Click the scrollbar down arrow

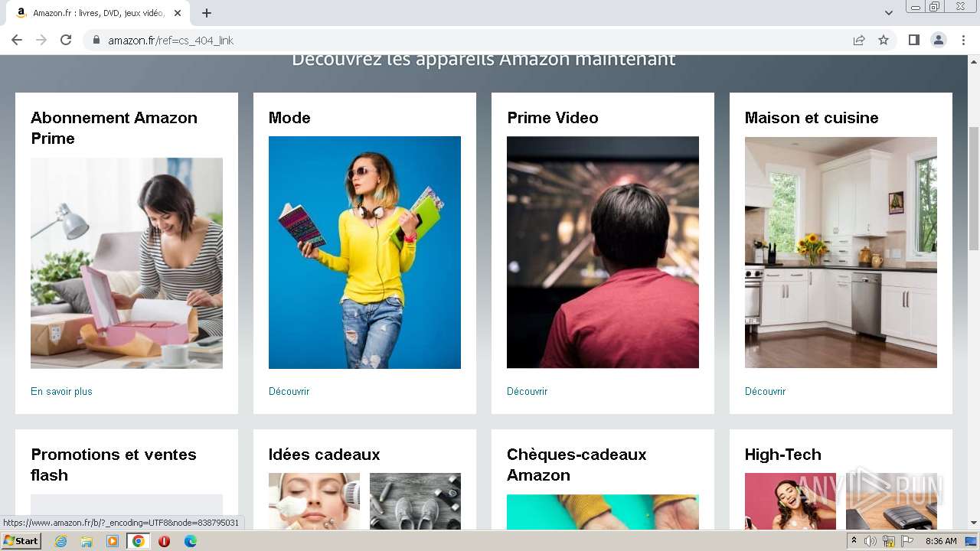[974, 523]
